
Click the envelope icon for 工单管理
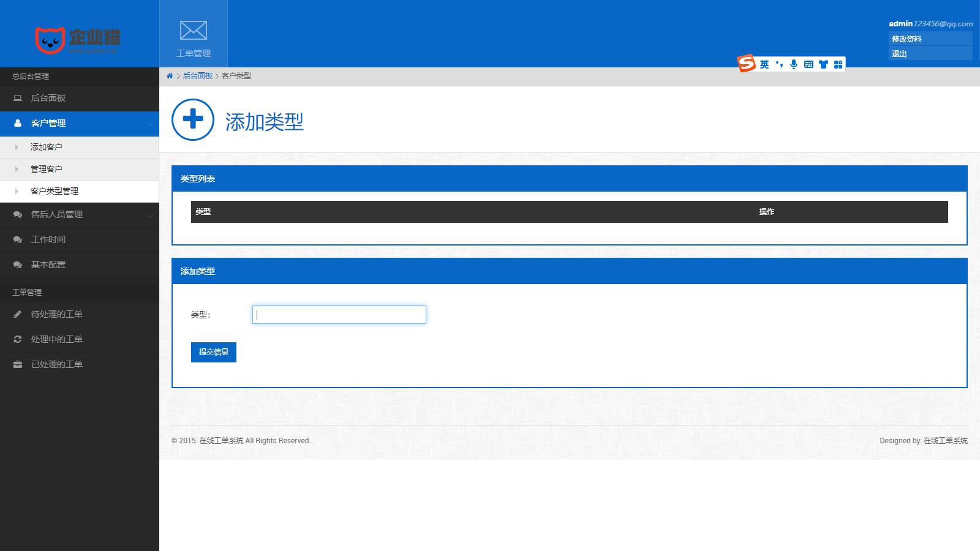193,31
